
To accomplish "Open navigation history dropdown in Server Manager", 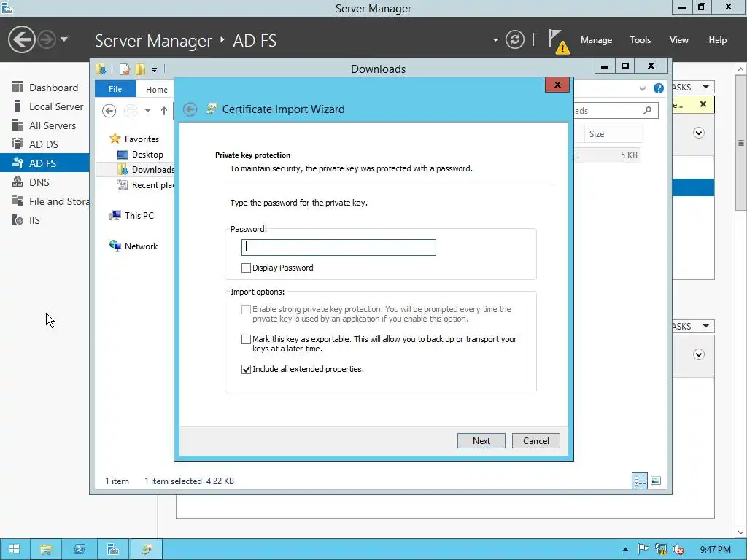I will click(x=64, y=39).
